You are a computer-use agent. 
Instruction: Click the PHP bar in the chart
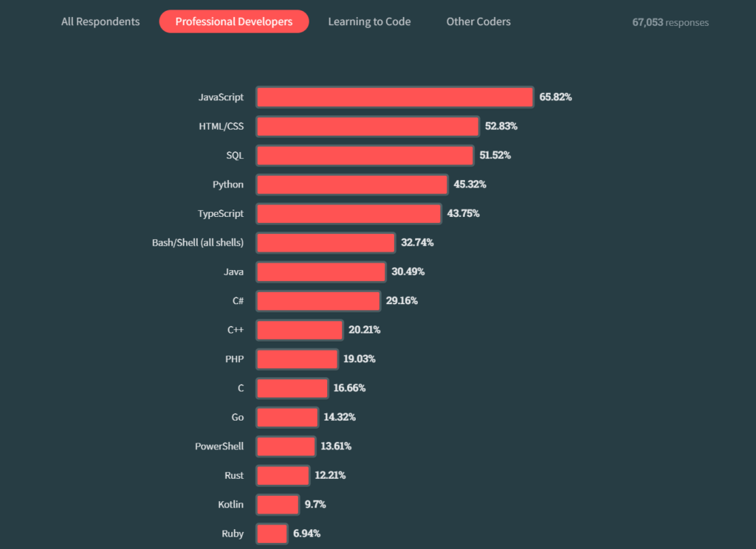[x=297, y=359]
